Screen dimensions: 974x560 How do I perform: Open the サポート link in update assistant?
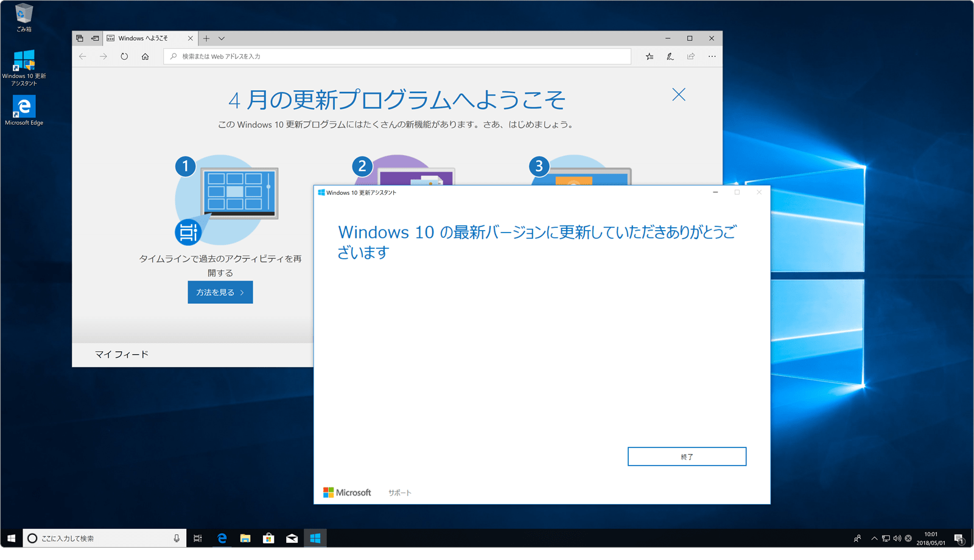(x=400, y=492)
